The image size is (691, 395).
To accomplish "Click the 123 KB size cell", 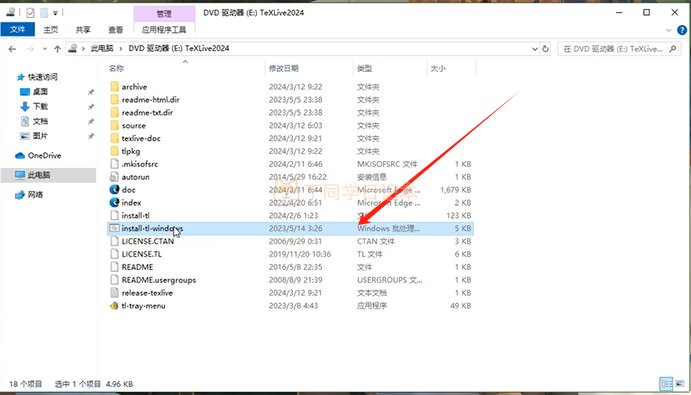I will click(458, 216).
